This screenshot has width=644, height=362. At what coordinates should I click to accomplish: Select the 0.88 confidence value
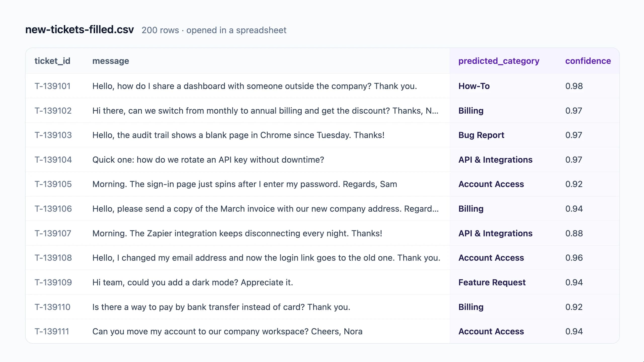[574, 233]
